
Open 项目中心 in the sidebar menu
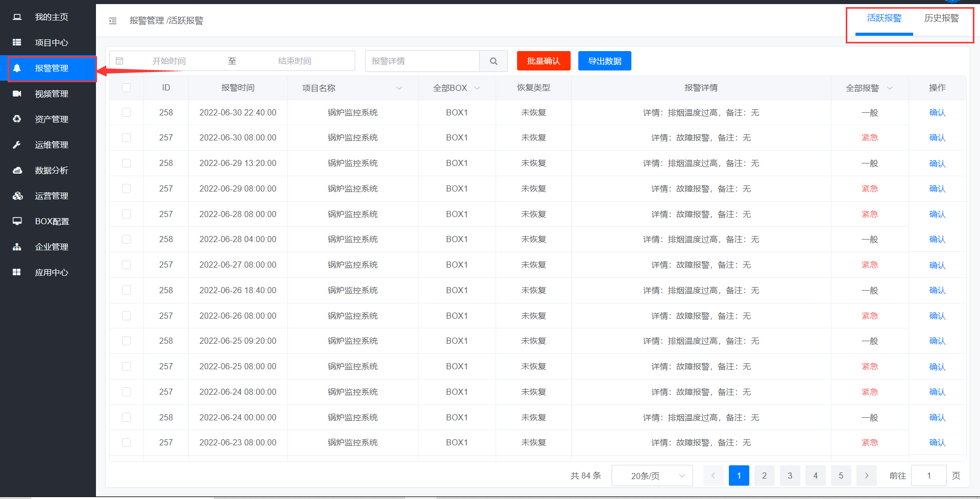51,43
